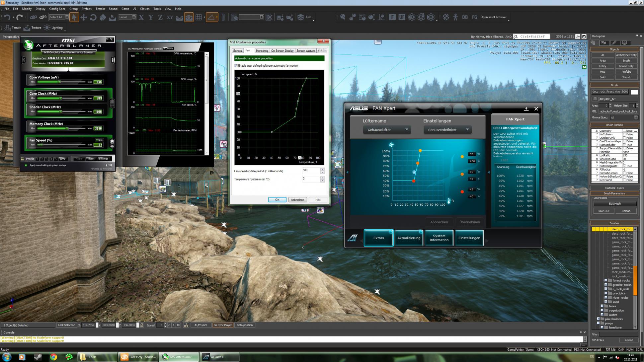
Task: Adjust the Core Clock slider handle
Action: (61, 98)
